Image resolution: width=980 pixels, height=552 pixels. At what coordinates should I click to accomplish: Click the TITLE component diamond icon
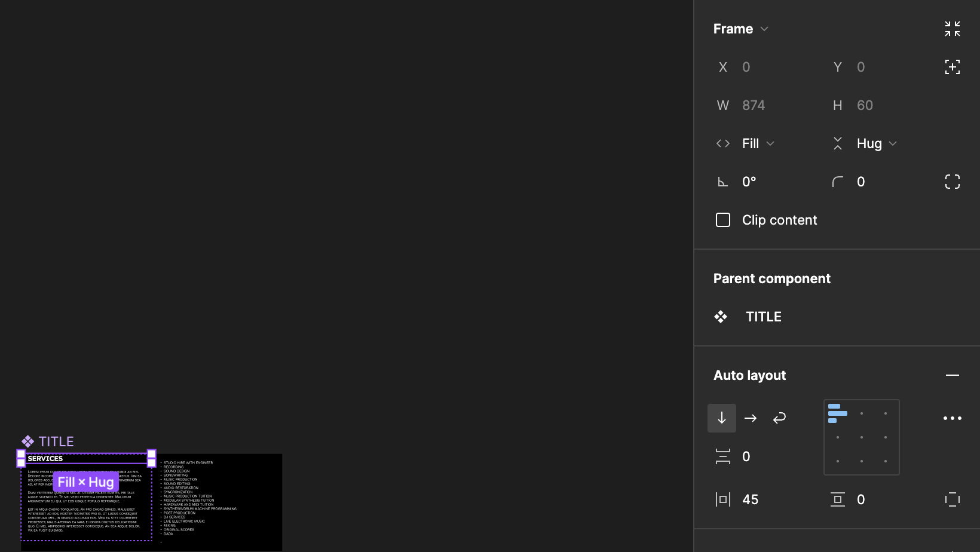(x=721, y=317)
